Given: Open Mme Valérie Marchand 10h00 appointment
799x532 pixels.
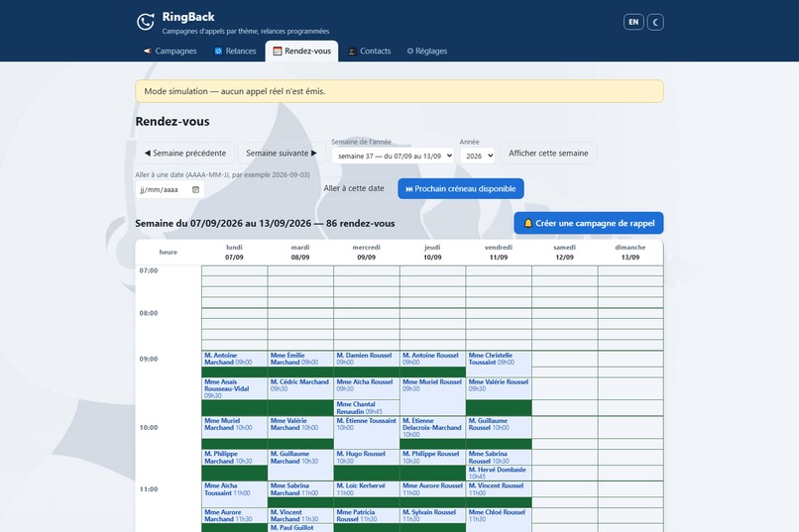Looking at the screenshot, I should pyautogui.click(x=300, y=428).
